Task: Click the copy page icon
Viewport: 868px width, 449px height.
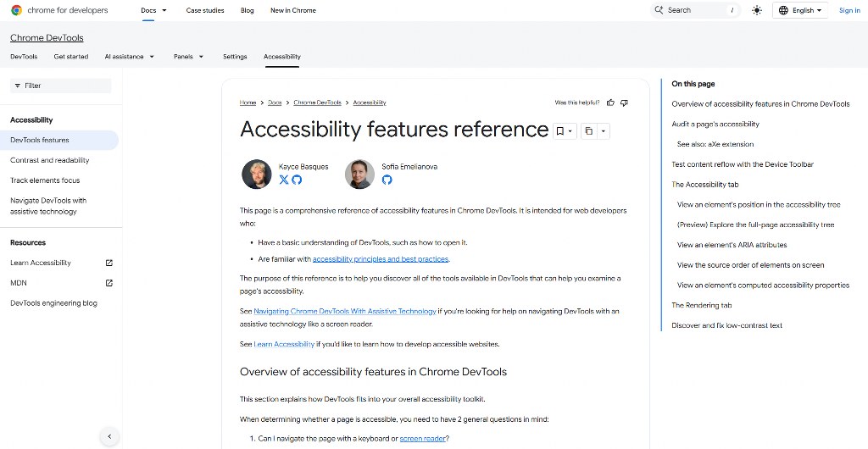Action: coord(589,131)
